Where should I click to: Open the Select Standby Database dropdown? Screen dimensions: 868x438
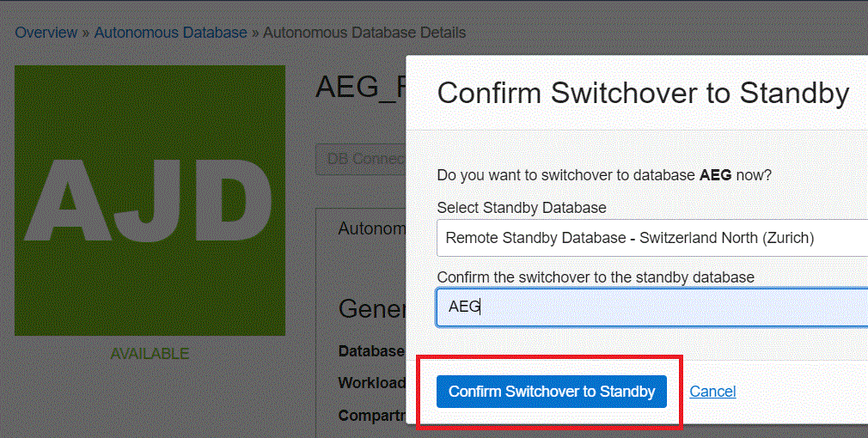pyautogui.click(x=652, y=238)
